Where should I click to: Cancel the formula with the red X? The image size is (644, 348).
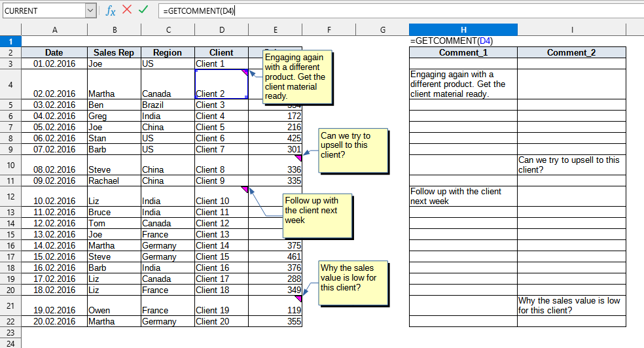pos(127,10)
